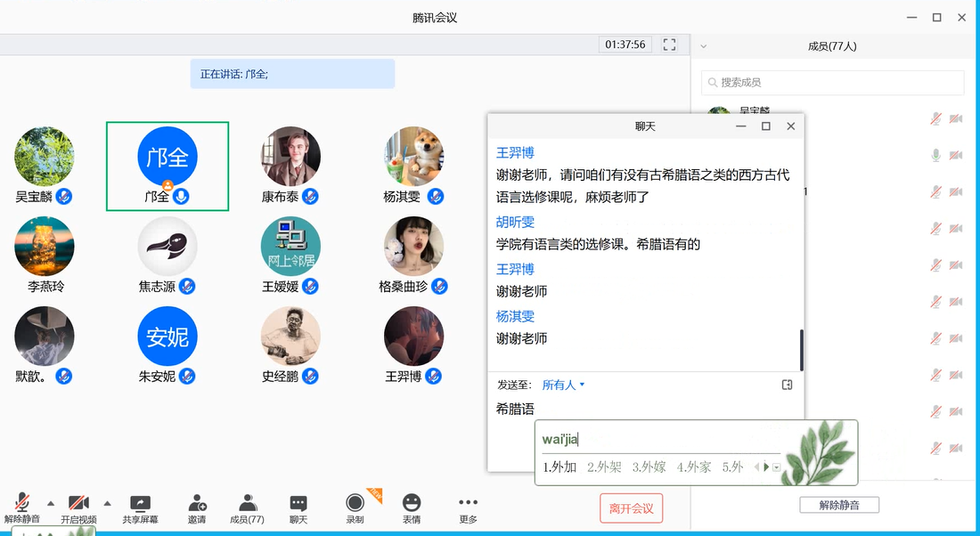Click the chat window's vertical scrollbar
980x536 pixels.
click(x=802, y=350)
